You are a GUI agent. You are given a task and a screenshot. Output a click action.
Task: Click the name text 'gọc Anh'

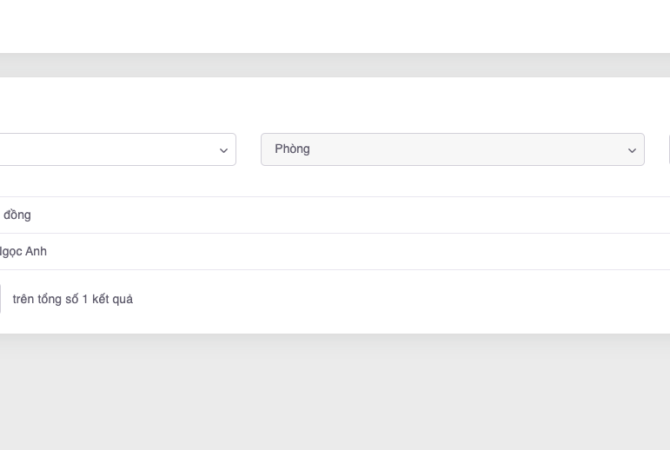24,251
